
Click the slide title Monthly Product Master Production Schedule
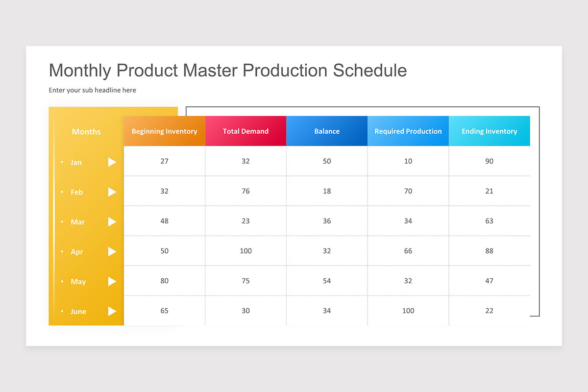(x=228, y=71)
